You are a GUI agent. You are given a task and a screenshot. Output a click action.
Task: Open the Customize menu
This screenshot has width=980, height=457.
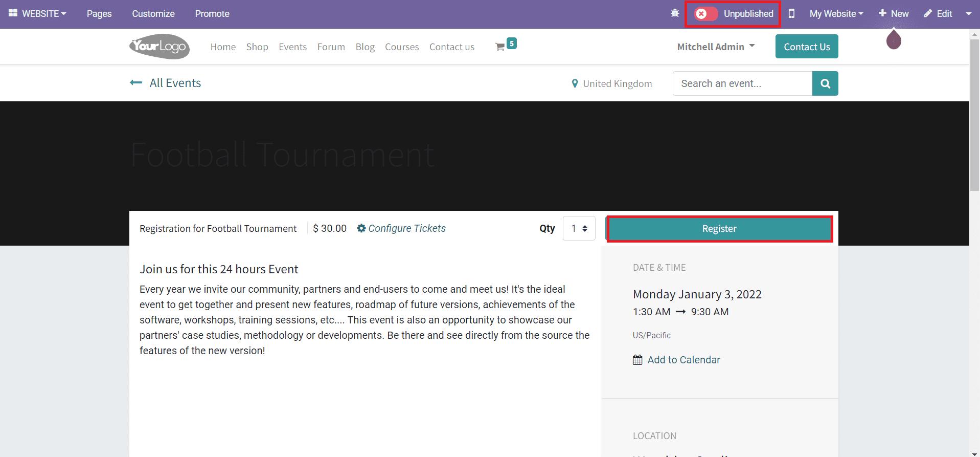click(x=153, y=14)
